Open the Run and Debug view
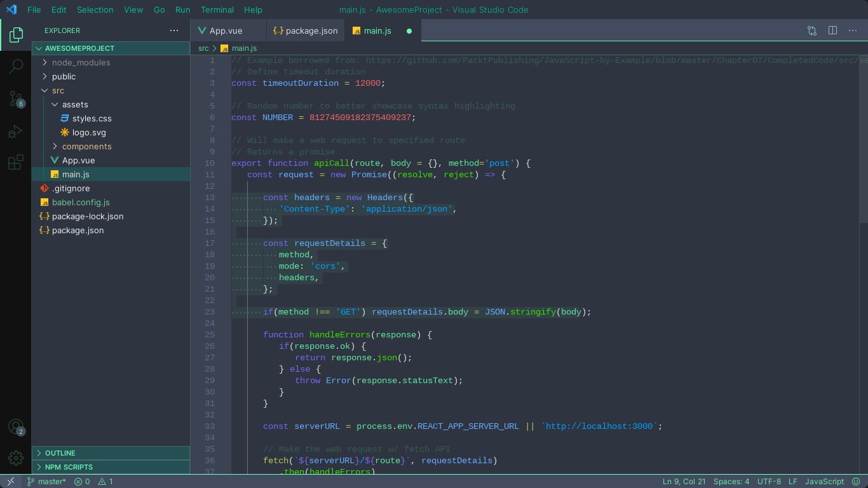Image resolution: width=868 pixels, height=488 pixels. pos(15,131)
